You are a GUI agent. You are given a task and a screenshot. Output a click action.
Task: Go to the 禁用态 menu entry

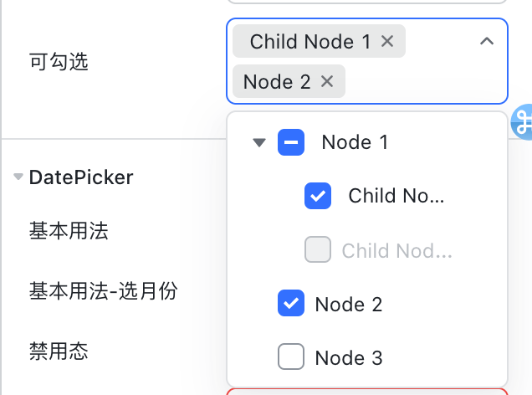click(59, 351)
